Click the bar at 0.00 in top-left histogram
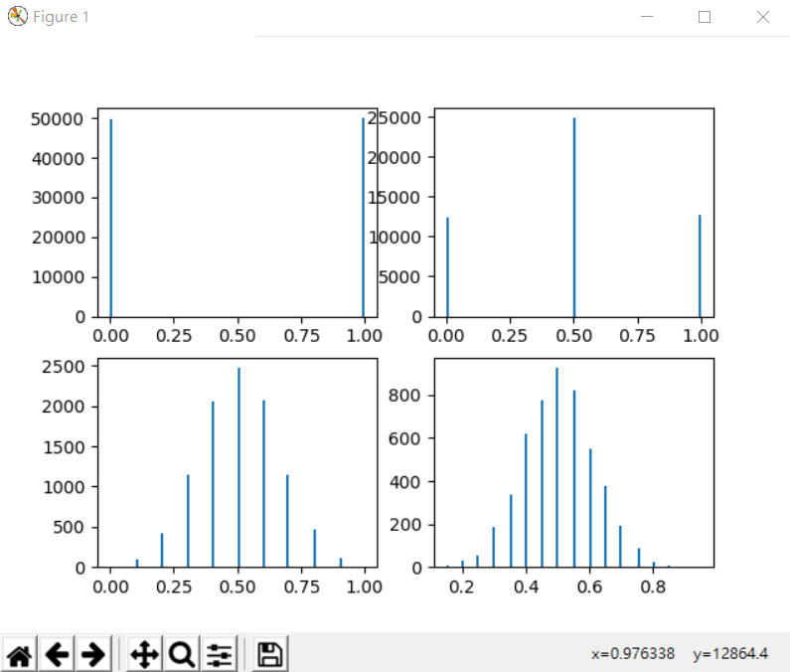Screen dimensions: 790x672 (110, 219)
